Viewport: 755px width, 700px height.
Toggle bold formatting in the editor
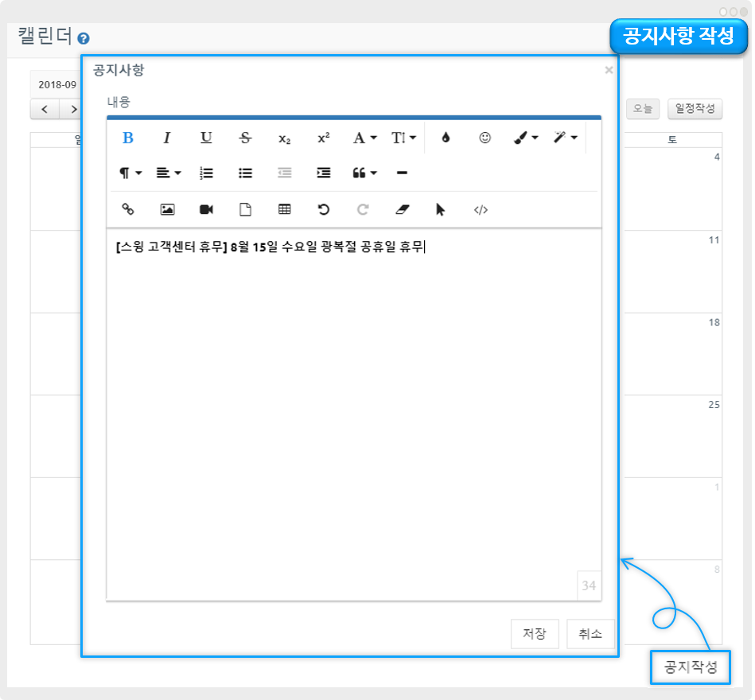128,138
